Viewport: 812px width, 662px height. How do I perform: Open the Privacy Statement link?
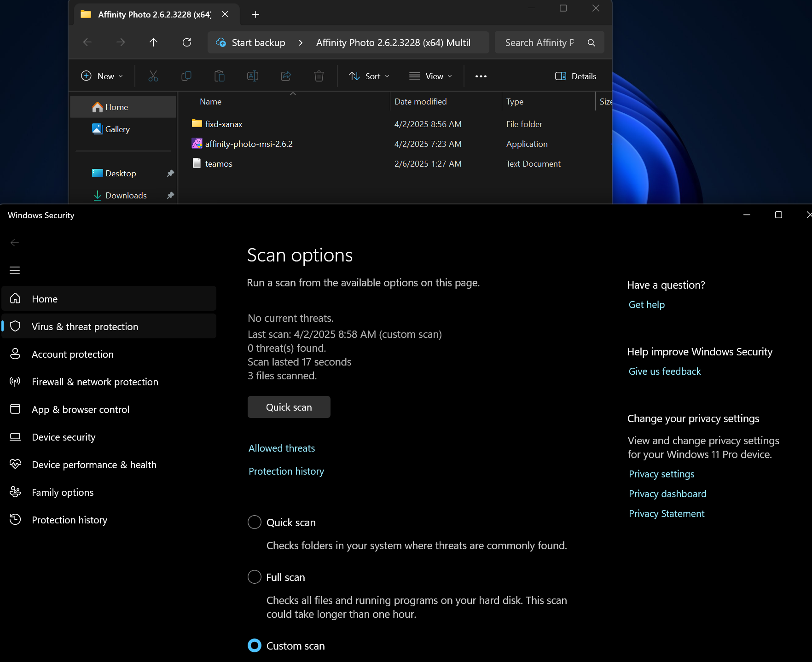click(667, 514)
